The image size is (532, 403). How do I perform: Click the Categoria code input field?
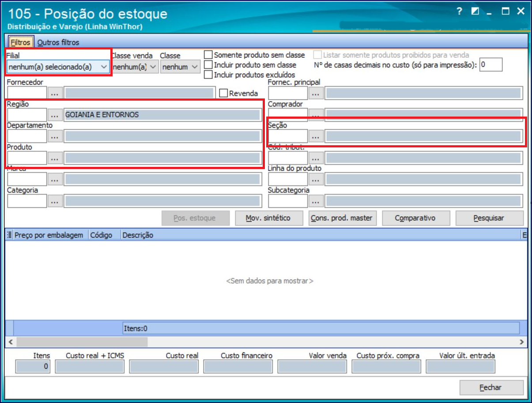[x=27, y=201]
